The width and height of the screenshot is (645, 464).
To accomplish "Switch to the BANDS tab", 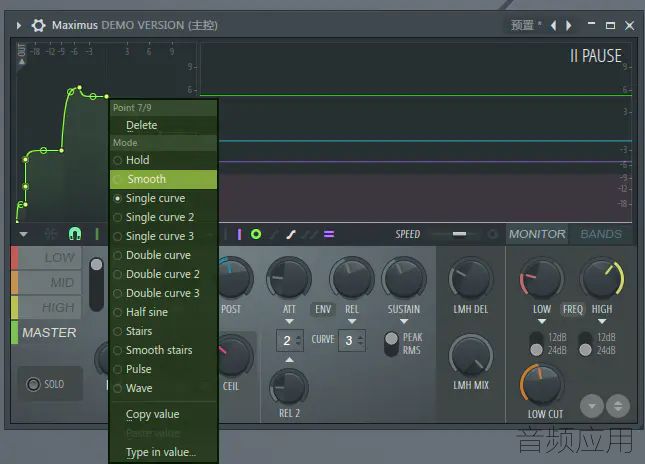I will (601, 234).
